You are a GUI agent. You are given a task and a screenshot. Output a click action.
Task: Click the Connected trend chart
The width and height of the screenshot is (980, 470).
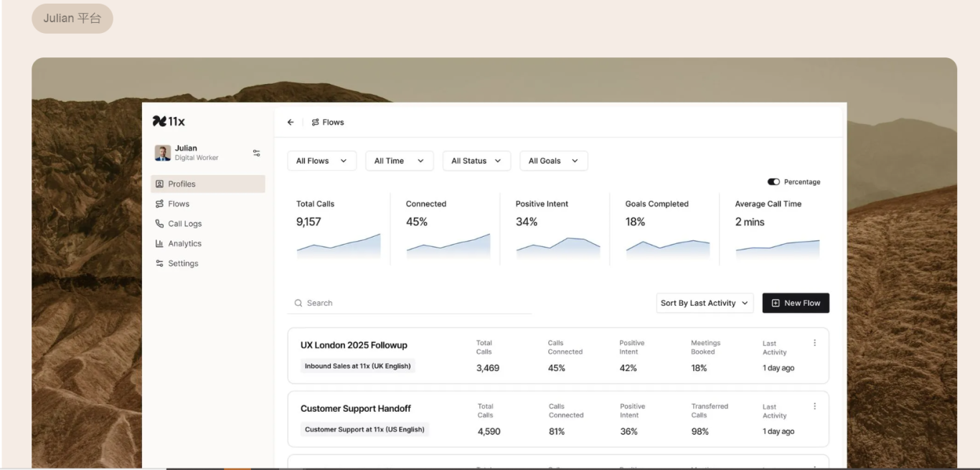(x=448, y=245)
